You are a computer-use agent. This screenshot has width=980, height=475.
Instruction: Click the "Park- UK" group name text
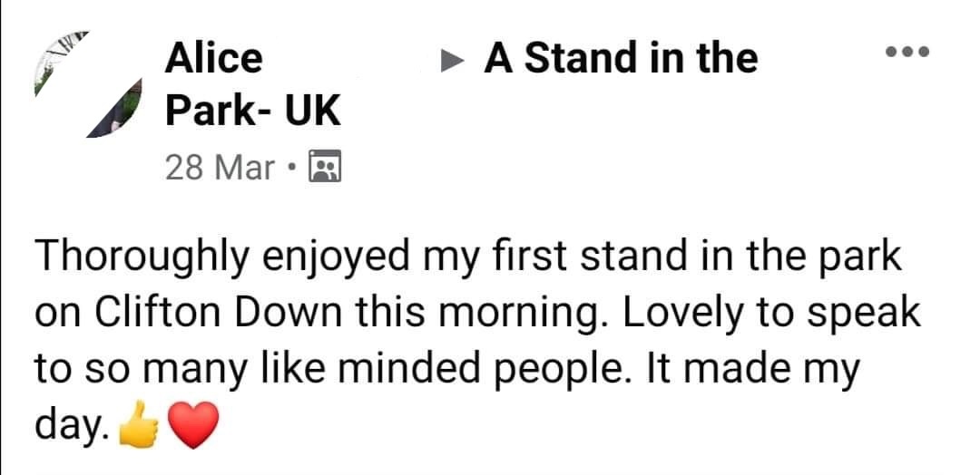(x=252, y=112)
